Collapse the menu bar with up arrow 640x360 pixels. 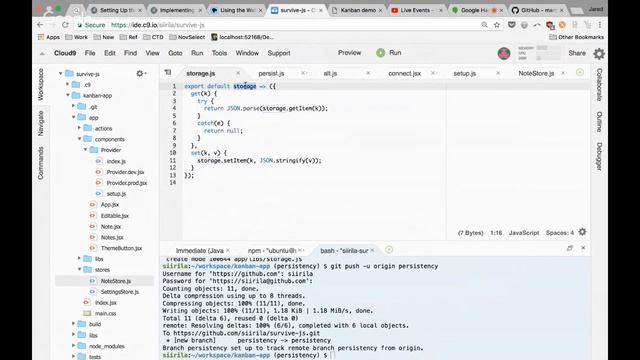coord(42,53)
